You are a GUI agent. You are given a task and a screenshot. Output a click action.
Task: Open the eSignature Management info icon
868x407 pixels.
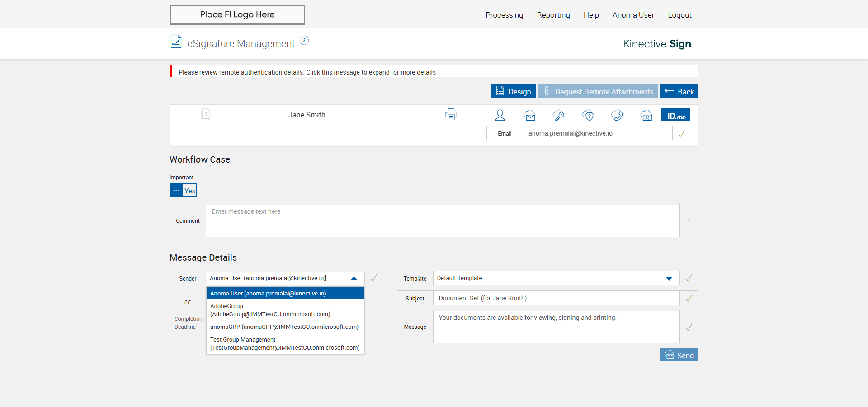click(x=304, y=41)
